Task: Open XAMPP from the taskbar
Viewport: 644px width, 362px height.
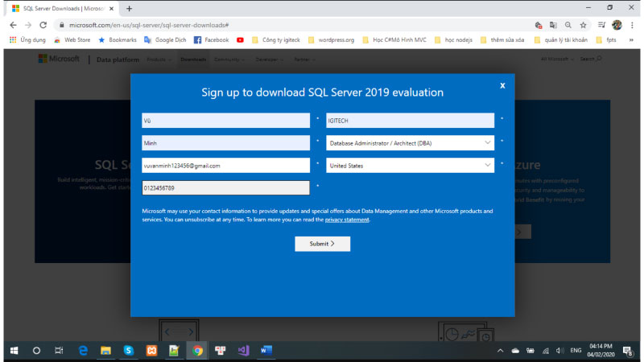Action: tap(151, 351)
